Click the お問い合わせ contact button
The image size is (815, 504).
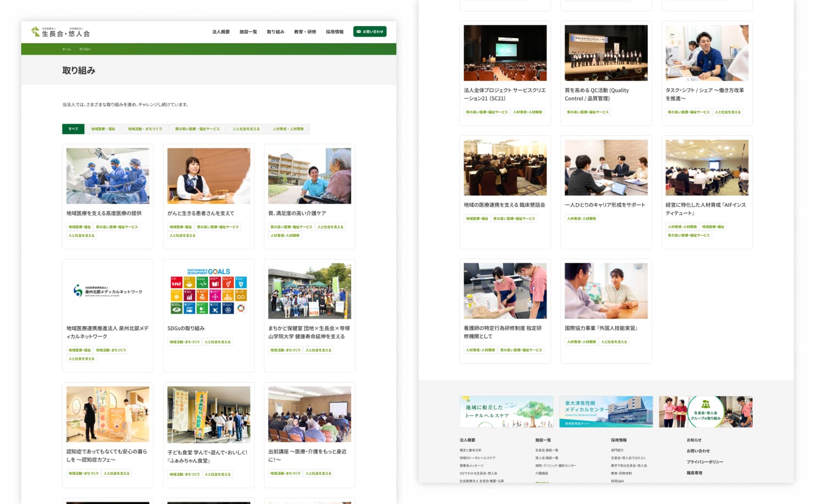point(370,32)
